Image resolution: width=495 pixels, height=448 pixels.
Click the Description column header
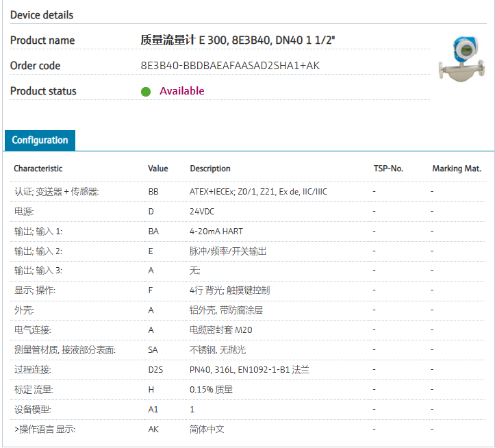(x=210, y=169)
